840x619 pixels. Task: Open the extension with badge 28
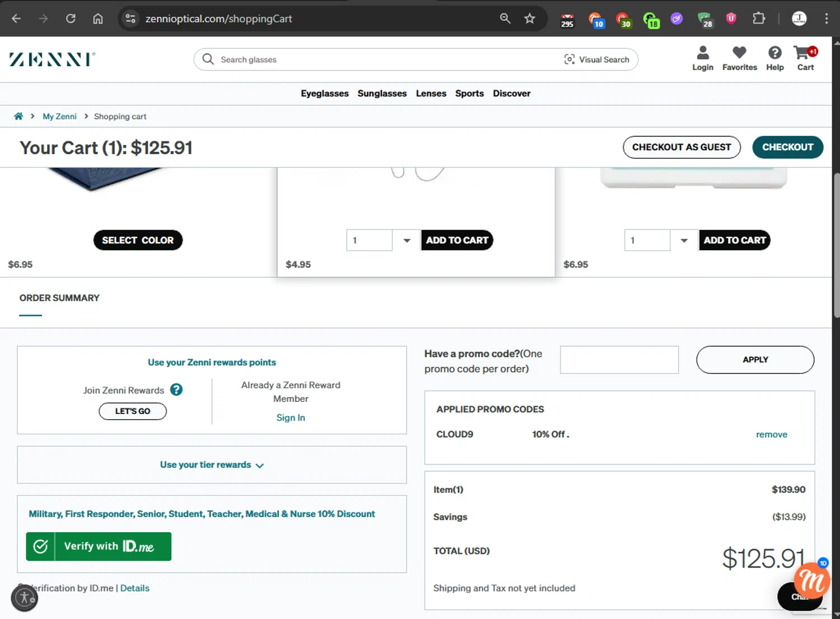tap(704, 20)
